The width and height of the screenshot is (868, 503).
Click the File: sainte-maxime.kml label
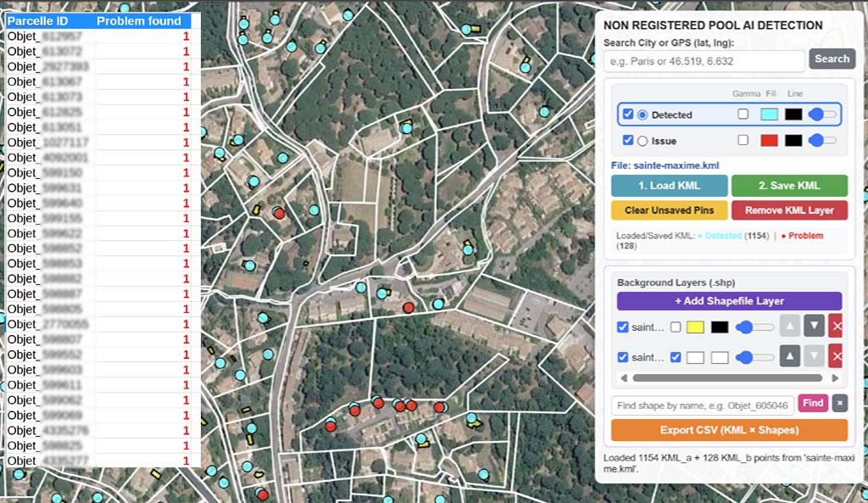[665, 165]
